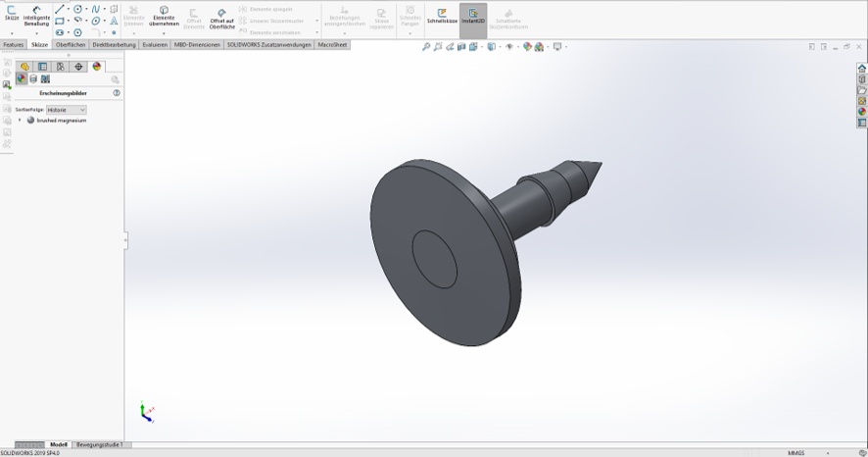Switch to Features ribbon tab

pyautogui.click(x=14, y=45)
